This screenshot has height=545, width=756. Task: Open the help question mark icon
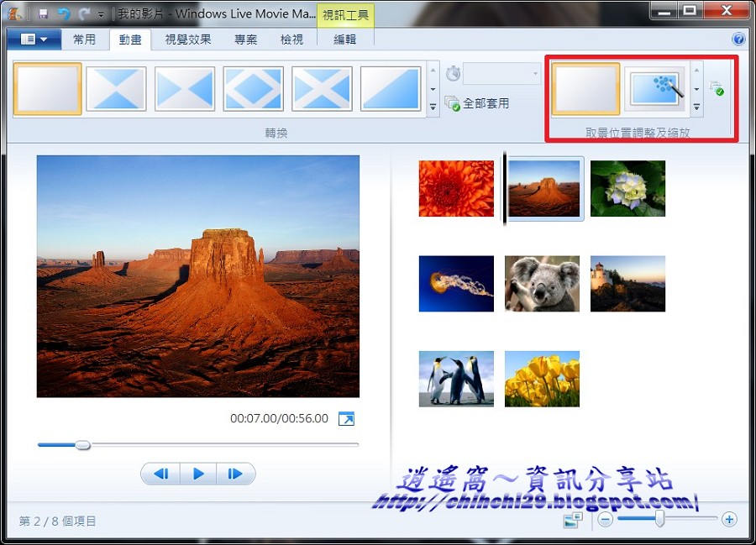738,39
